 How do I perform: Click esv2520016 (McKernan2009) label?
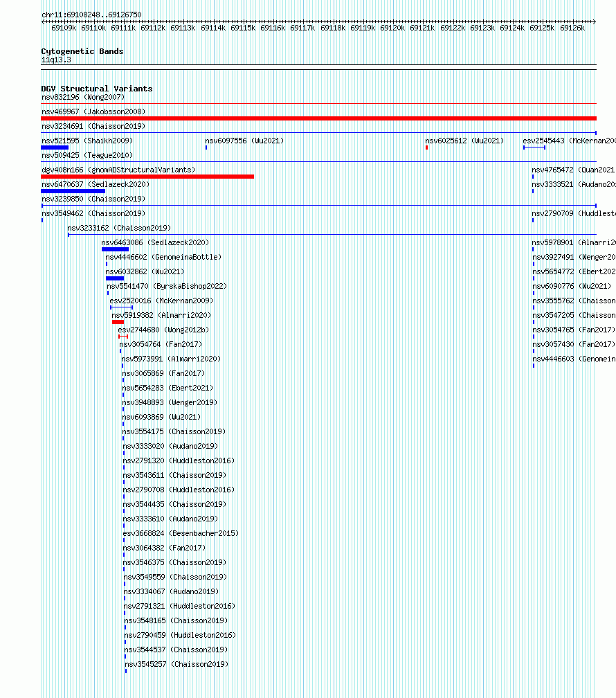[x=161, y=301]
